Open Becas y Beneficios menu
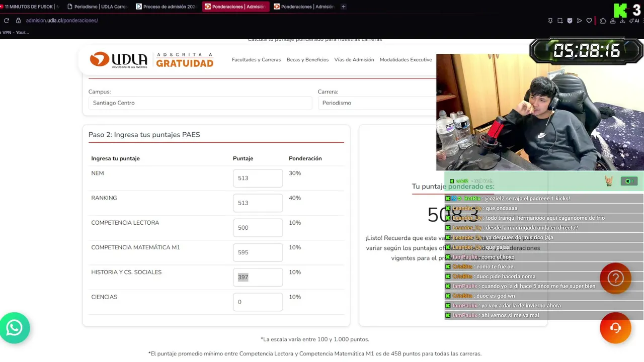This screenshot has height=362, width=644. pyautogui.click(x=307, y=60)
